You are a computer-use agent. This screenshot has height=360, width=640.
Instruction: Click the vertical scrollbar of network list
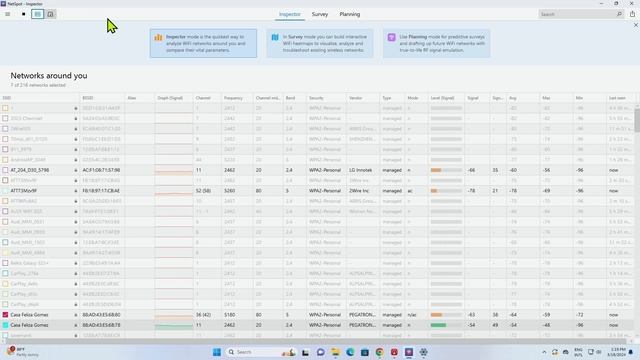coord(637,119)
